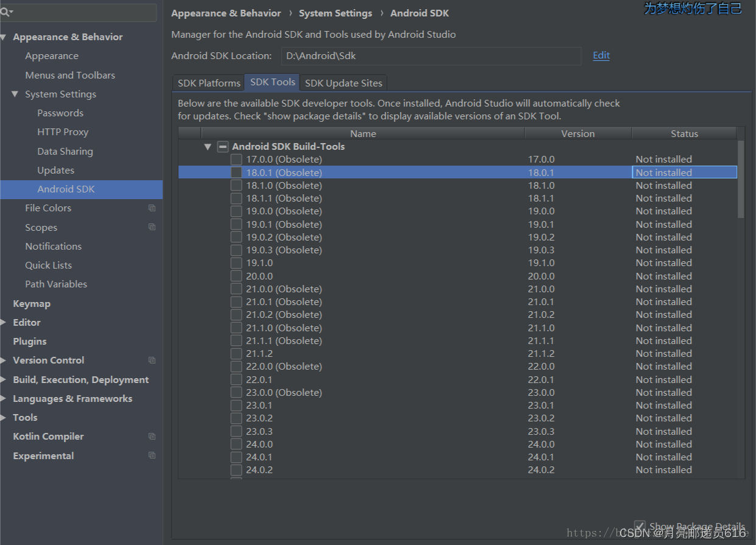Click the project-level icon next to Kotlin Compiler

click(152, 437)
